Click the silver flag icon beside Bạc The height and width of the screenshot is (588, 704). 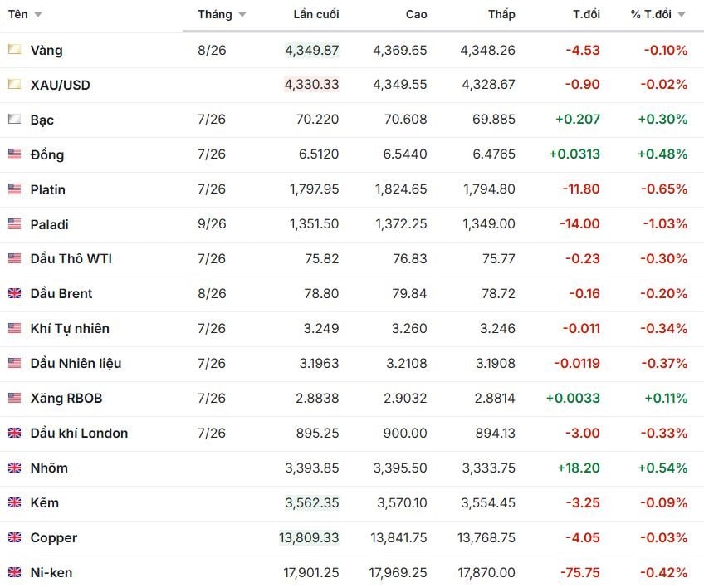14,119
